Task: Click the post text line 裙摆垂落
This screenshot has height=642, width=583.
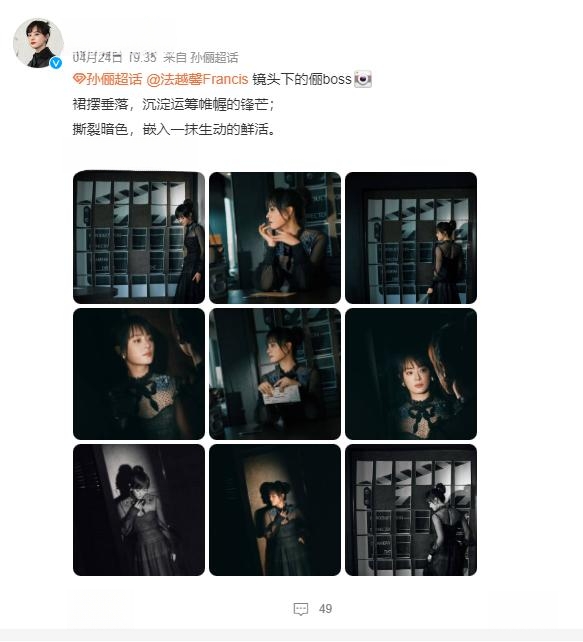Action: (x=174, y=104)
